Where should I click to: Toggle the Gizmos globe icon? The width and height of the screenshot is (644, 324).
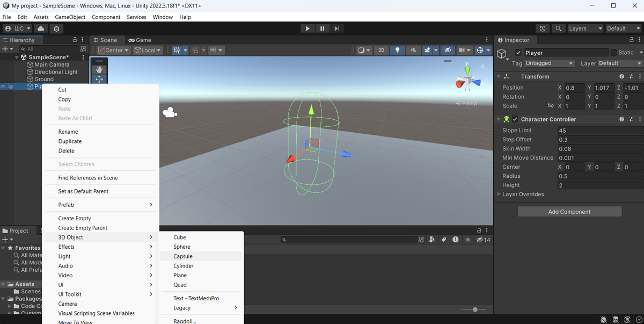480,50
